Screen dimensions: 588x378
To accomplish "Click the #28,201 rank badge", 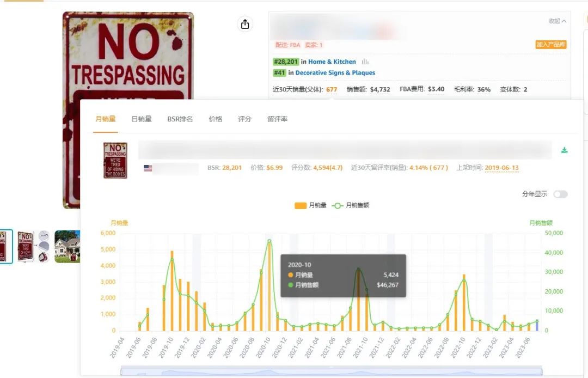I will [286, 62].
